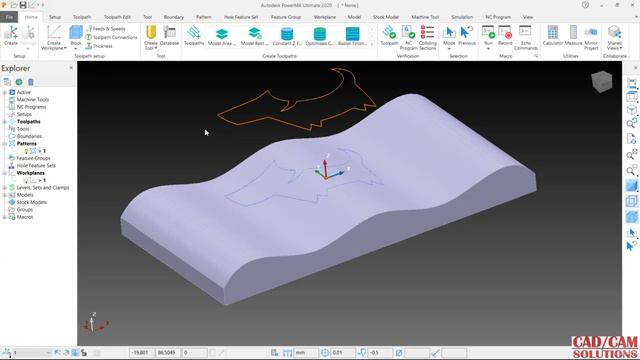This screenshot has height=360, width=640.
Task: Click the Plain Shade view icon
Action: click(x=631, y=186)
